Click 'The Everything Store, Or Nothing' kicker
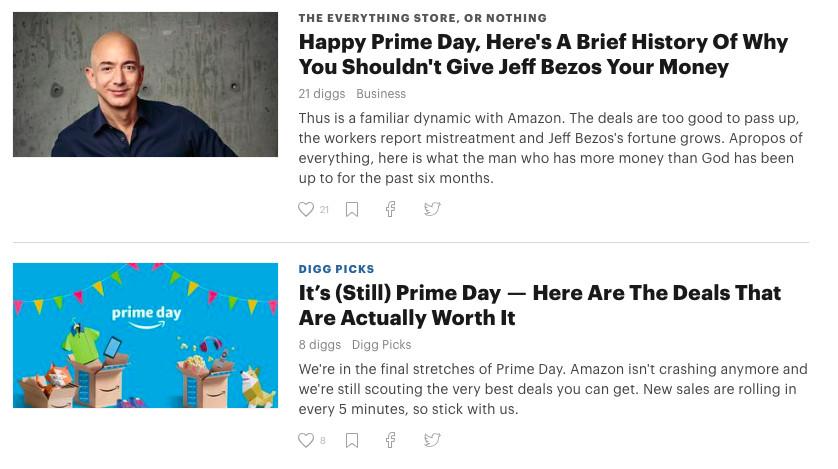 pyautogui.click(x=422, y=18)
